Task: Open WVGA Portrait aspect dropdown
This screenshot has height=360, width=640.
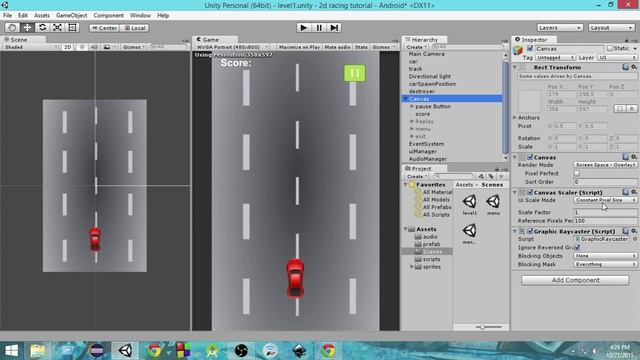Action: (232, 47)
